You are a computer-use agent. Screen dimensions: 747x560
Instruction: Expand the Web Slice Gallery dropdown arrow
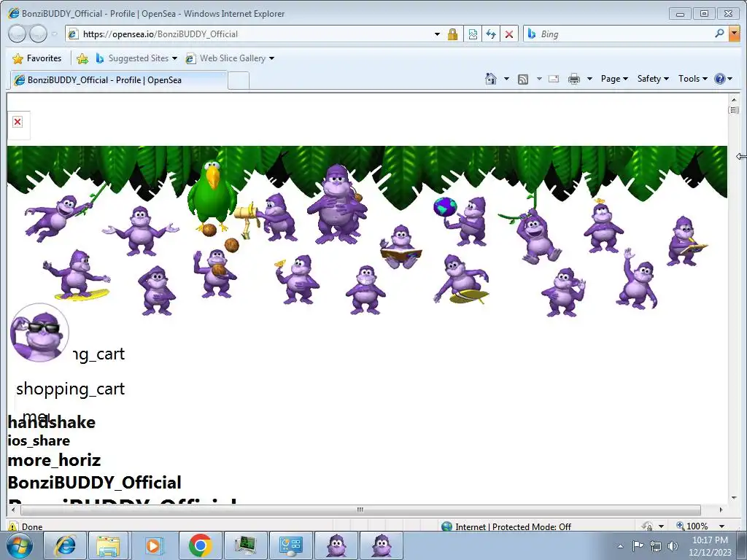click(x=271, y=58)
